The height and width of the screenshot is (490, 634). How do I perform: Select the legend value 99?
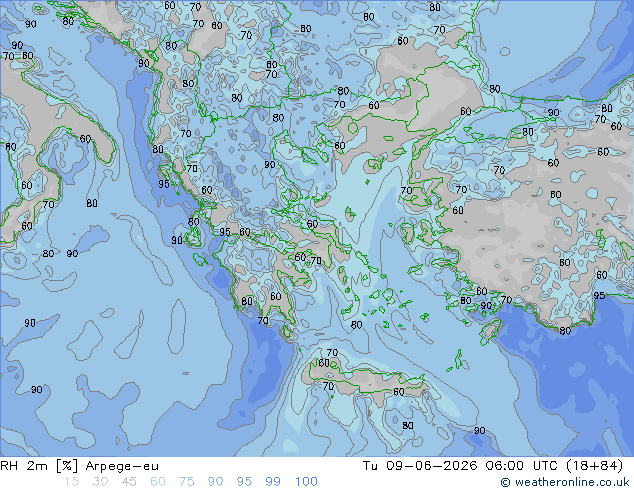[273, 482]
